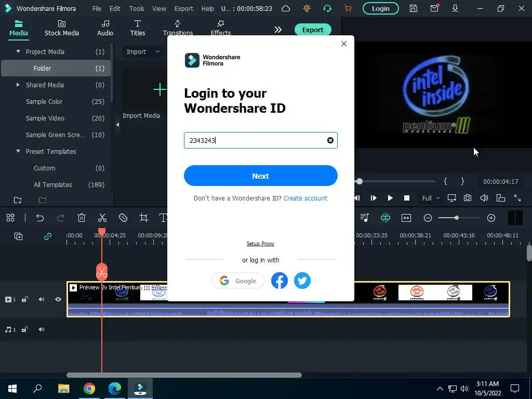Open the Tools menu

pos(137,8)
